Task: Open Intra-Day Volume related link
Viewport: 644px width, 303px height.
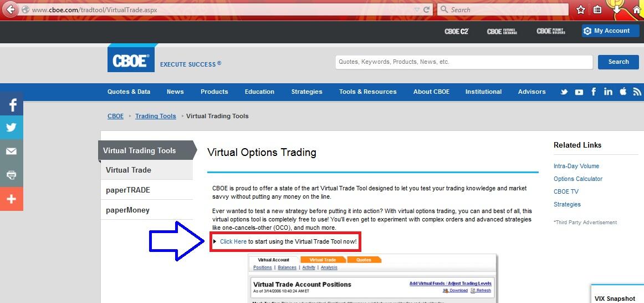Action: coord(576,166)
